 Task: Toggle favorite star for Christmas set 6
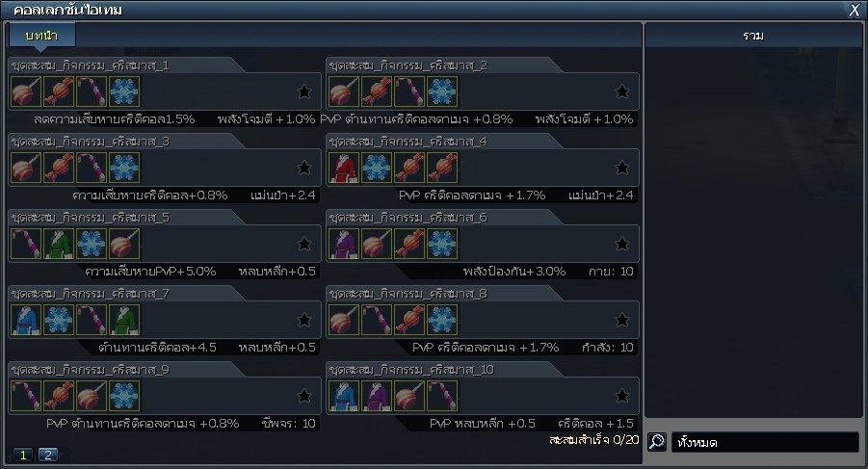(x=622, y=244)
